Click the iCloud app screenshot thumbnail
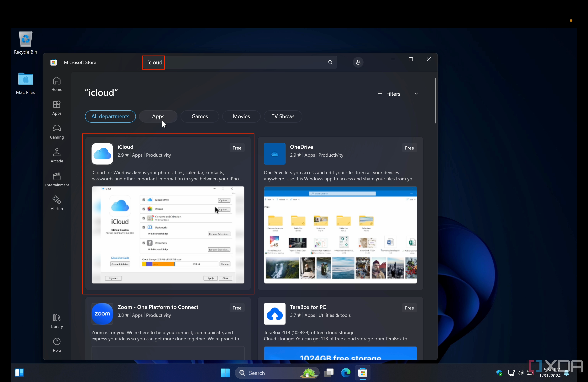This screenshot has width=588, height=382. pos(168,235)
